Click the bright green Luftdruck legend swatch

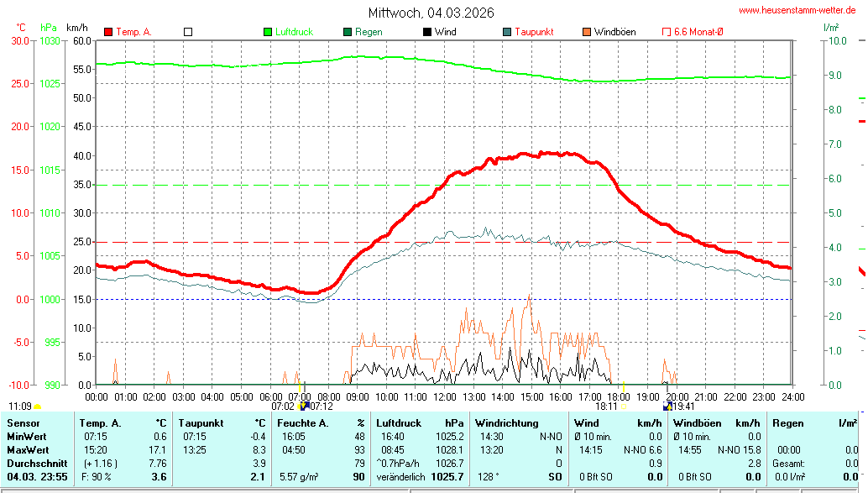[268, 32]
